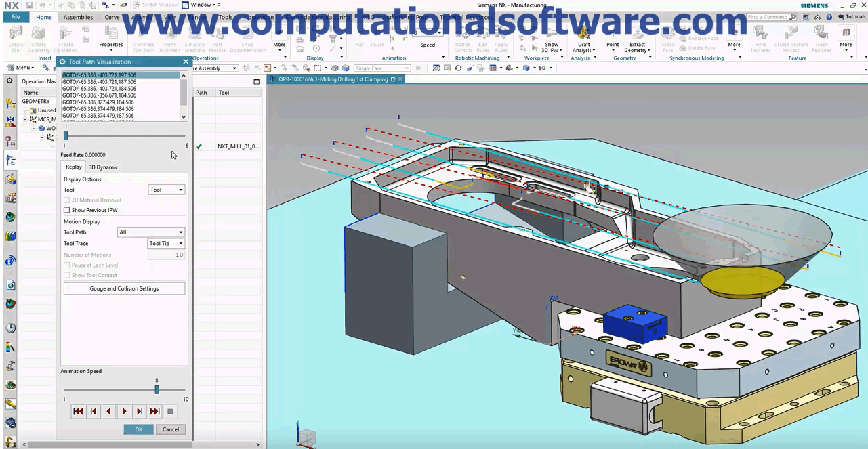This screenshot has width=868, height=449.
Task: Close the Tool Path Visualization dialog
Action: tap(186, 62)
